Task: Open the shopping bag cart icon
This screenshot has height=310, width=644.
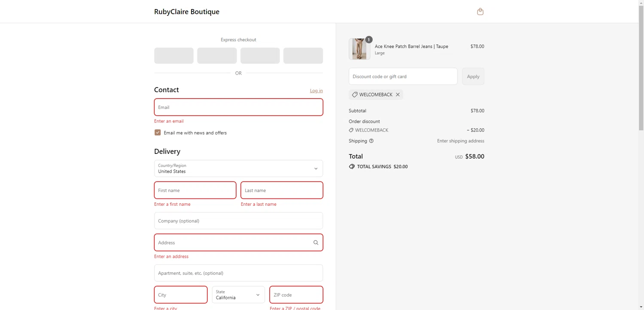Action: pyautogui.click(x=480, y=12)
